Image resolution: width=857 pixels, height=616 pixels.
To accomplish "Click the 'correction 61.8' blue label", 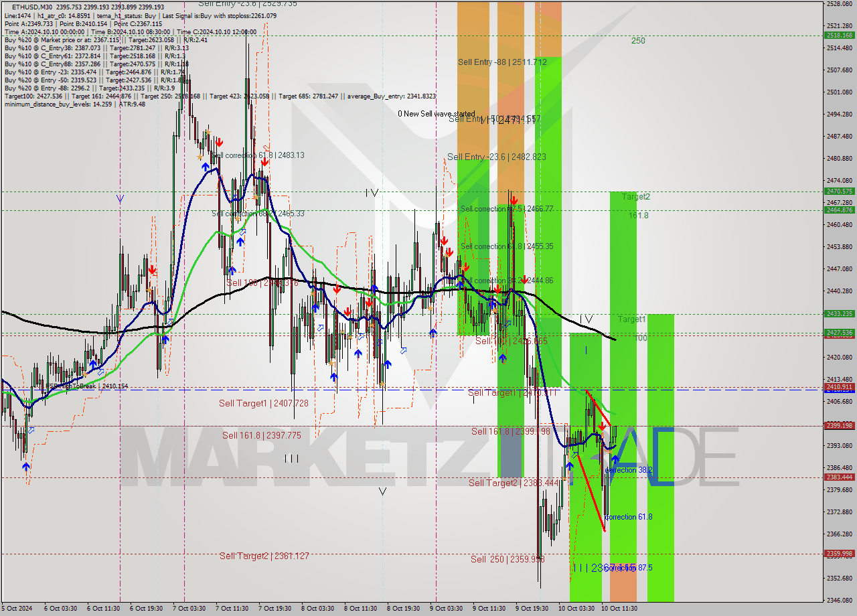I will pyautogui.click(x=628, y=517).
